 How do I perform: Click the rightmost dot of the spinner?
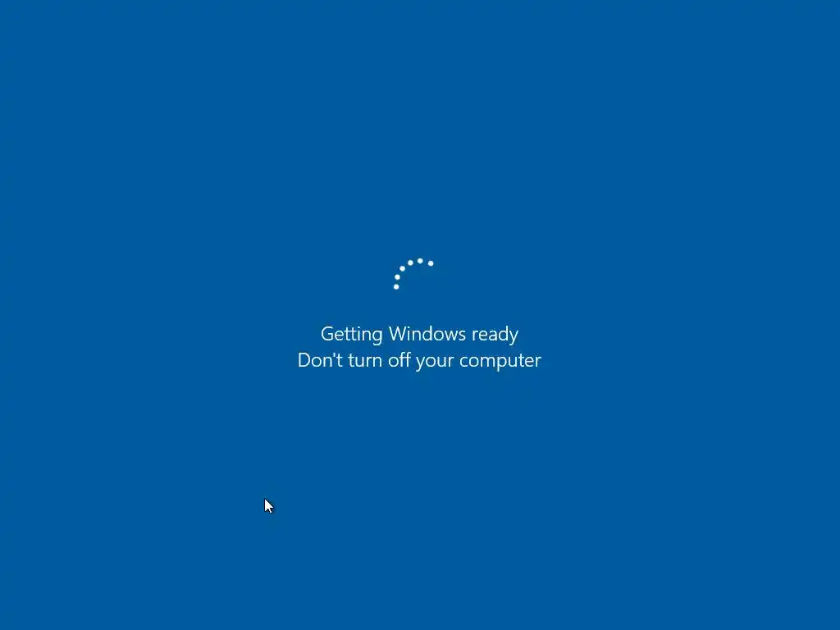pyautogui.click(x=431, y=263)
